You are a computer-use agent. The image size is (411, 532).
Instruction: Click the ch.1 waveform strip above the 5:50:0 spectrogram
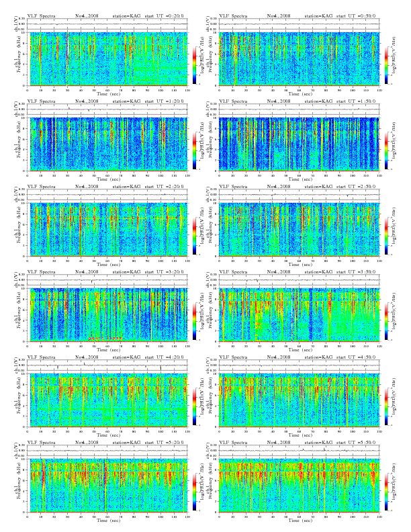point(300,451)
